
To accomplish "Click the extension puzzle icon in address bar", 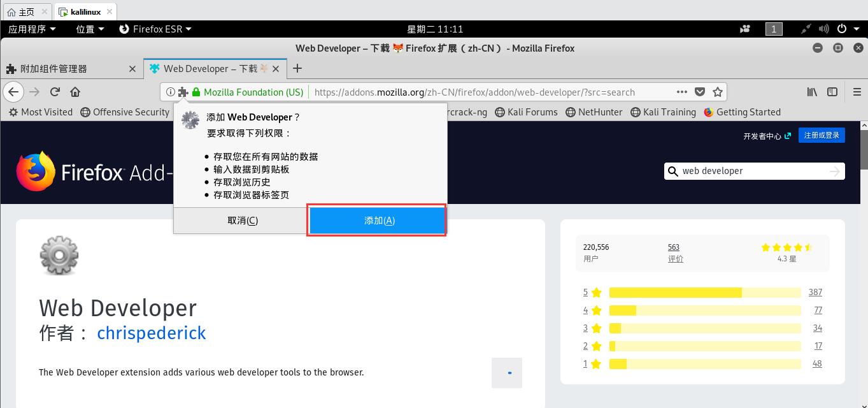I will (x=182, y=91).
